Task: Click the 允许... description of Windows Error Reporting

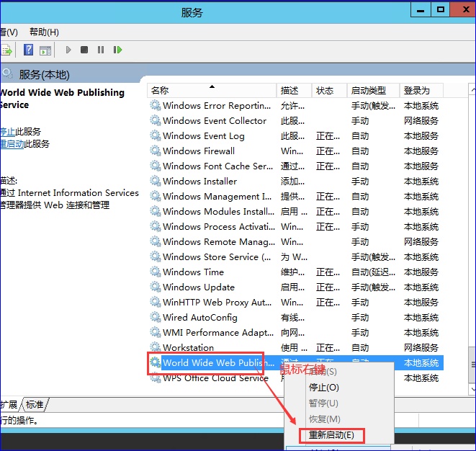Action: [x=292, y=106]
